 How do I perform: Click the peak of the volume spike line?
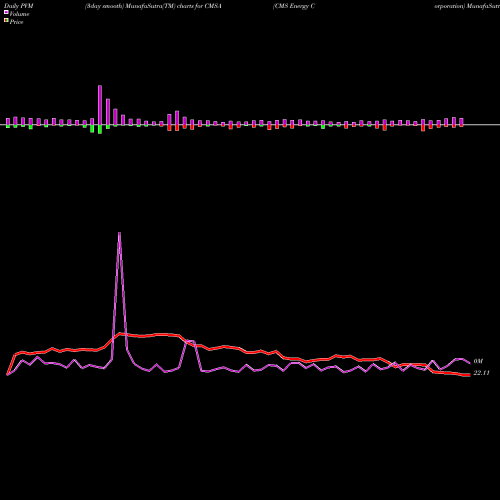119,233
